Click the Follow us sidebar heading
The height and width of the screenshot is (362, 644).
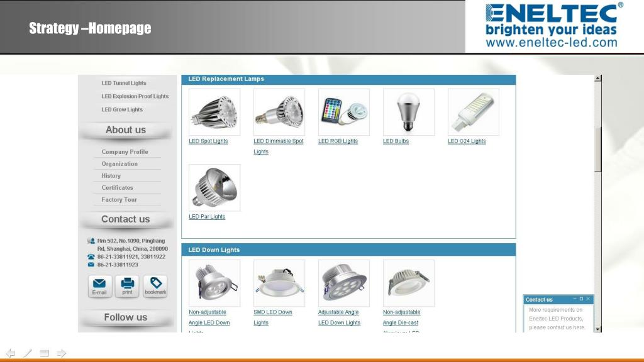point(126,317)
